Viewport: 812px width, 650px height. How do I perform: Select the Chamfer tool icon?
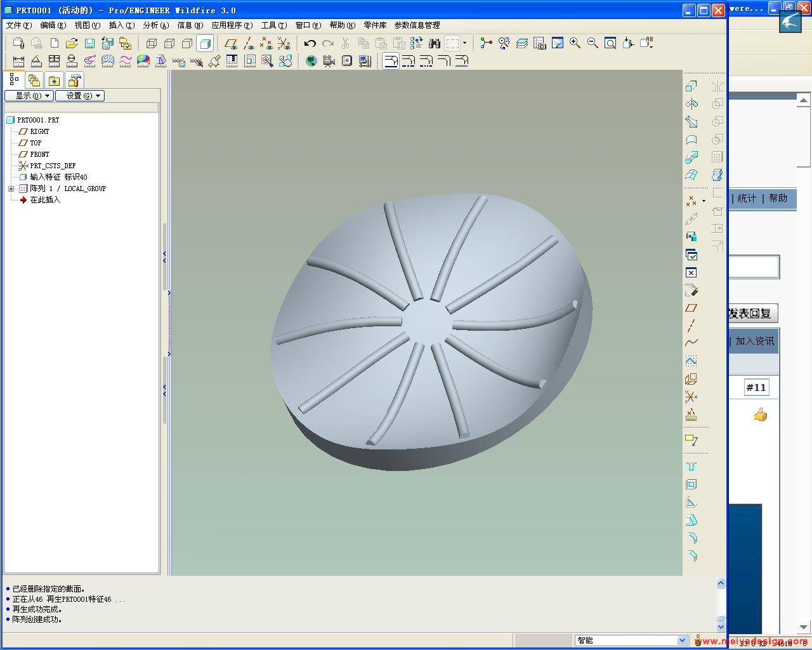click(691, 556)
